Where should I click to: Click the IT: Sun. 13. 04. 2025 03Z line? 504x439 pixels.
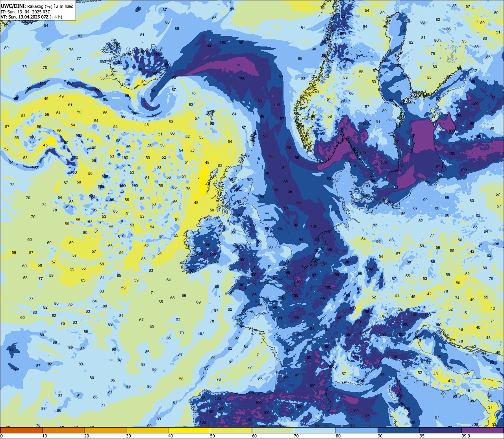coord(25,12)
